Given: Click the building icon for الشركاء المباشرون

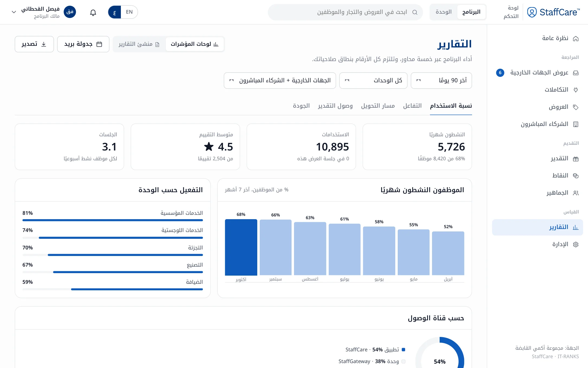Looking at the screenshot, I should click(576, 124).
